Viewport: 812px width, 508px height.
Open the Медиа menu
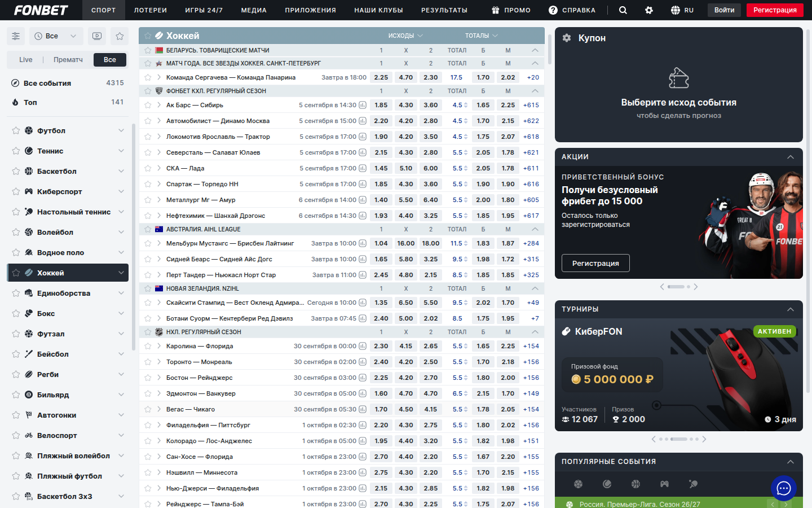[254, 10]
